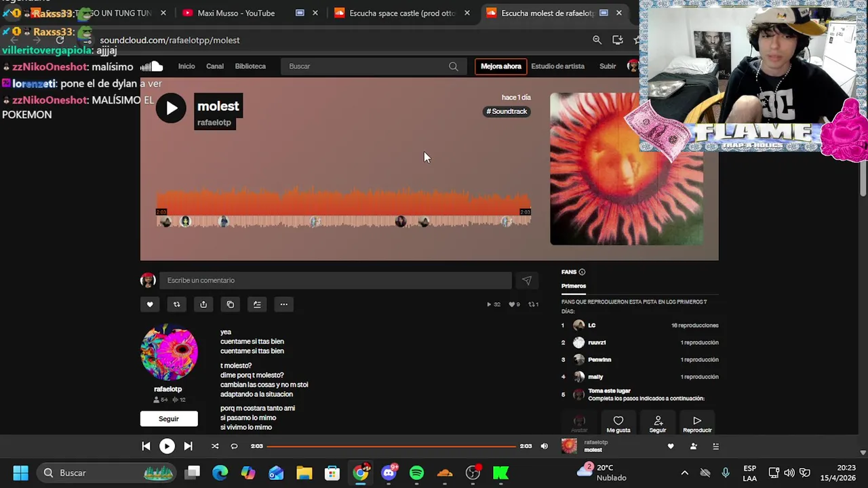Screen dimensions: 868x488
Task: Click the Me gusta step button
Action: click(x=618, y=424)
